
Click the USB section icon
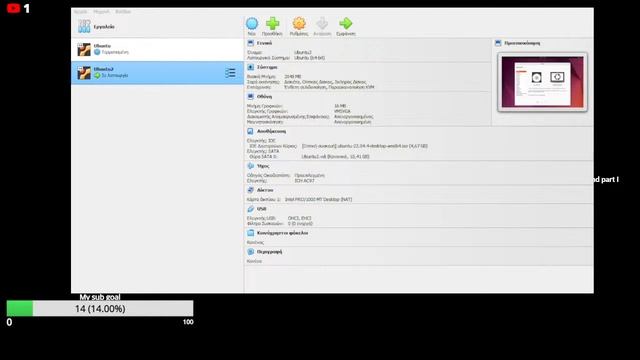click(251, 209)
